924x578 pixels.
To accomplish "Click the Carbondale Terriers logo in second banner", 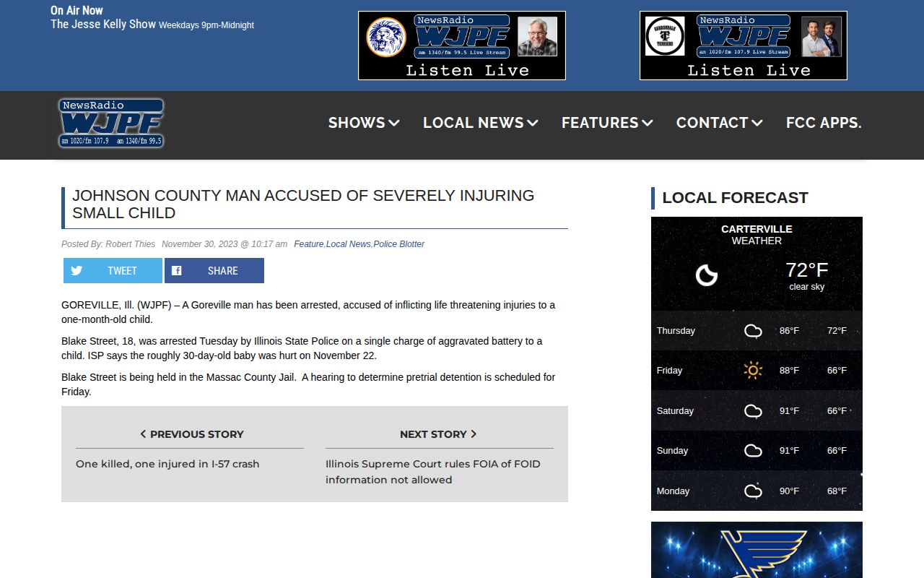I will [x=664, y=36].
